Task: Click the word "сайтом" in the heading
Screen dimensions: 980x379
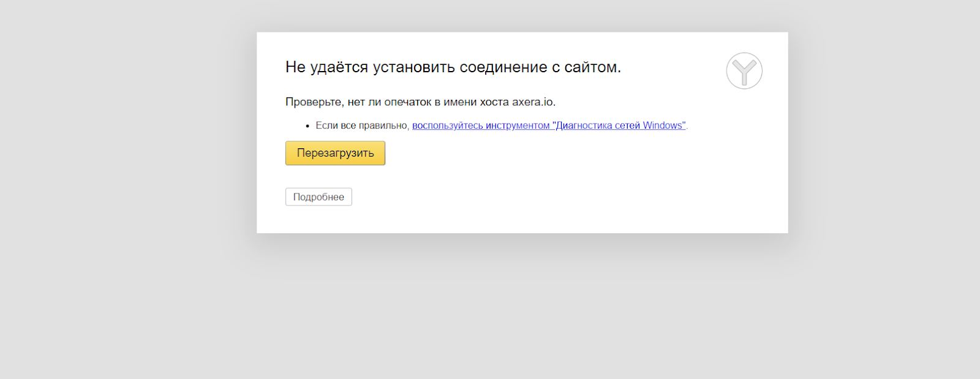Action: [590, 67]
